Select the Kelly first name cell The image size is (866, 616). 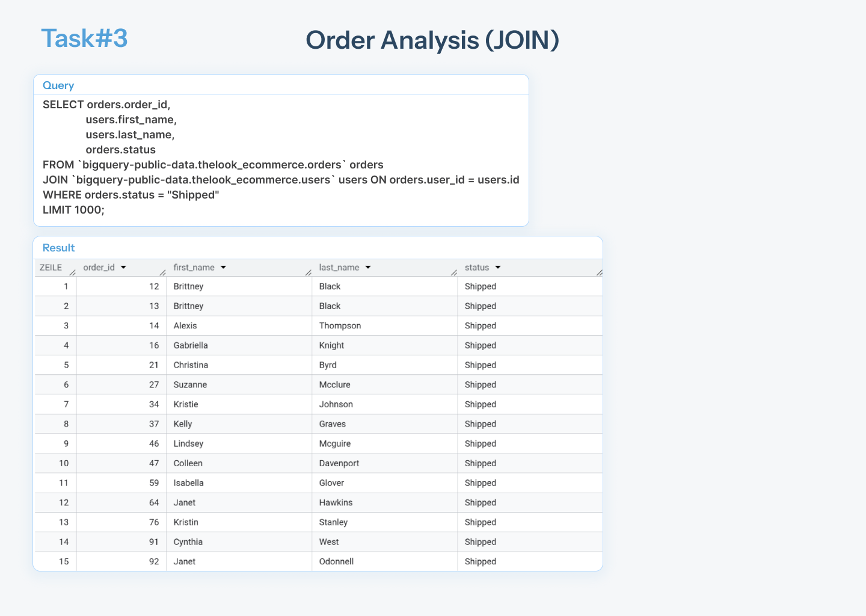239,424
